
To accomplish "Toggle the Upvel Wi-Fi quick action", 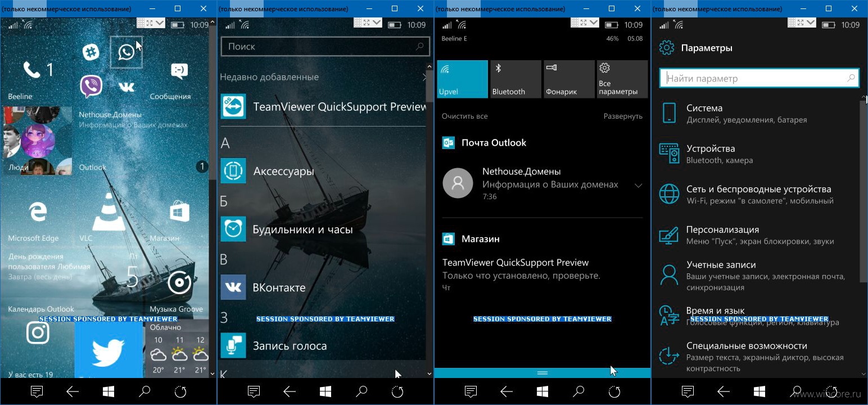I will 463,79.
